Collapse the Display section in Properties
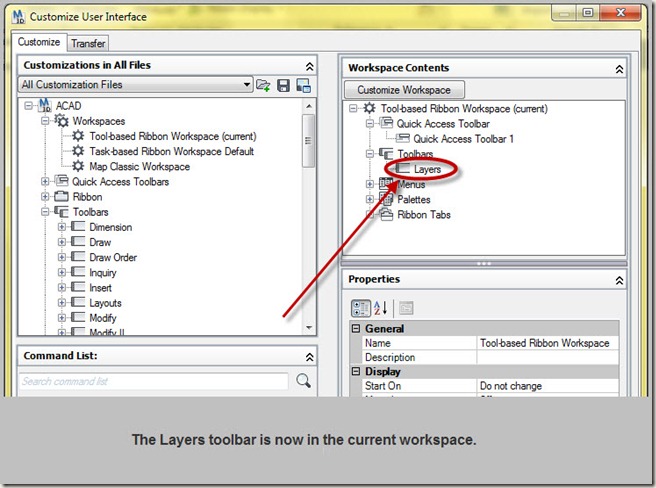 [356, 371]
